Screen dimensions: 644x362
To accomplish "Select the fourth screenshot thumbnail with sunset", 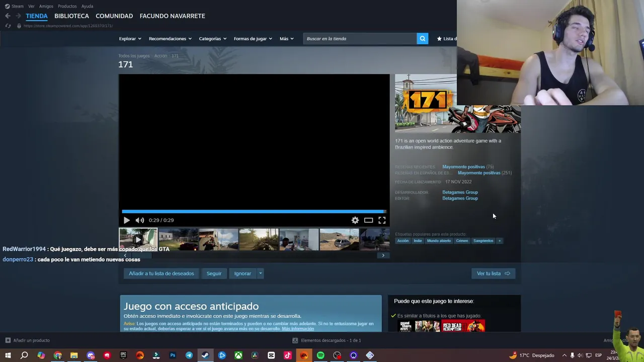I will pyautogui.click(x=259, y=239).
